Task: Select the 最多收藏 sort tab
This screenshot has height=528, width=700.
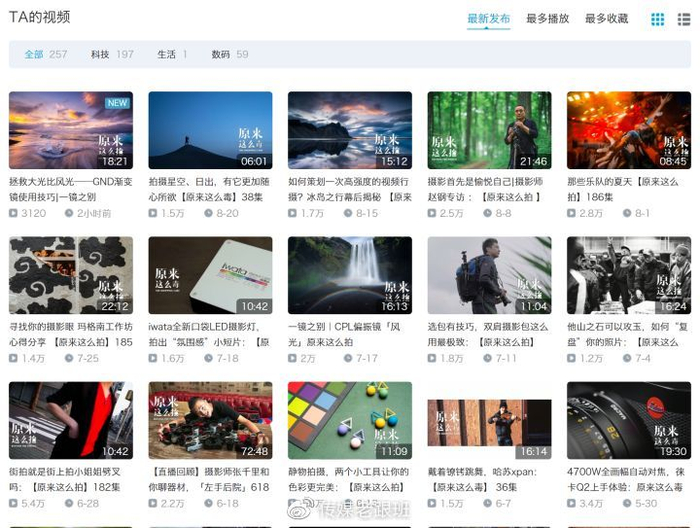Action: tap(606, 18)
